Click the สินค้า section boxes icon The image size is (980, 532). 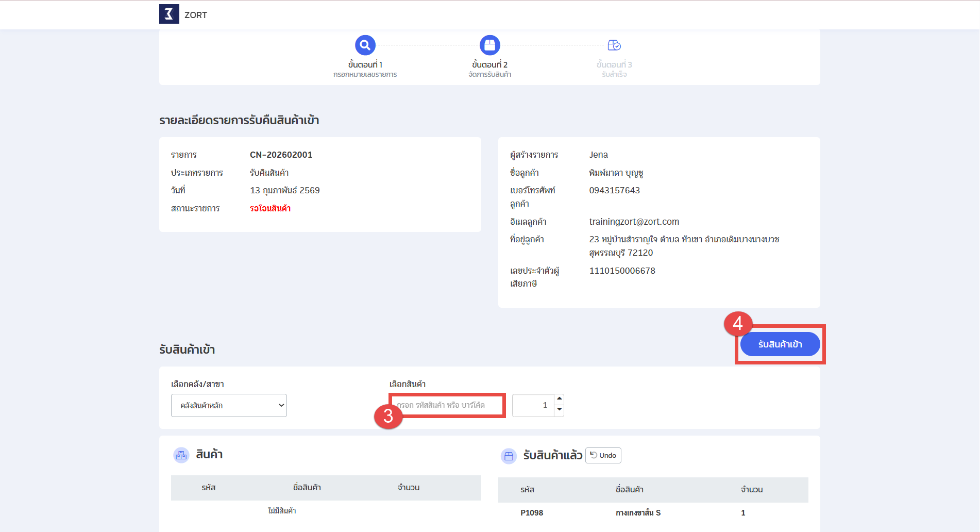coord(181,455)
